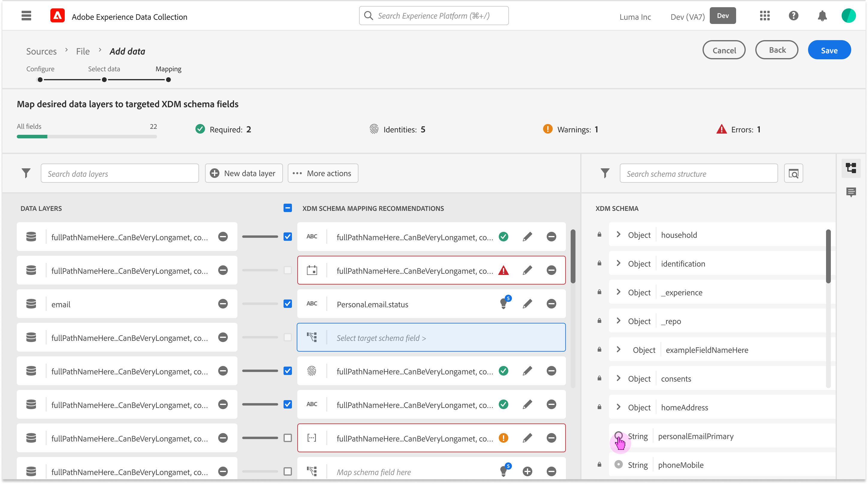The width and height of the screenshot is (868, 484).
Task: Click the File breadcrumb link
Action: 83,51
